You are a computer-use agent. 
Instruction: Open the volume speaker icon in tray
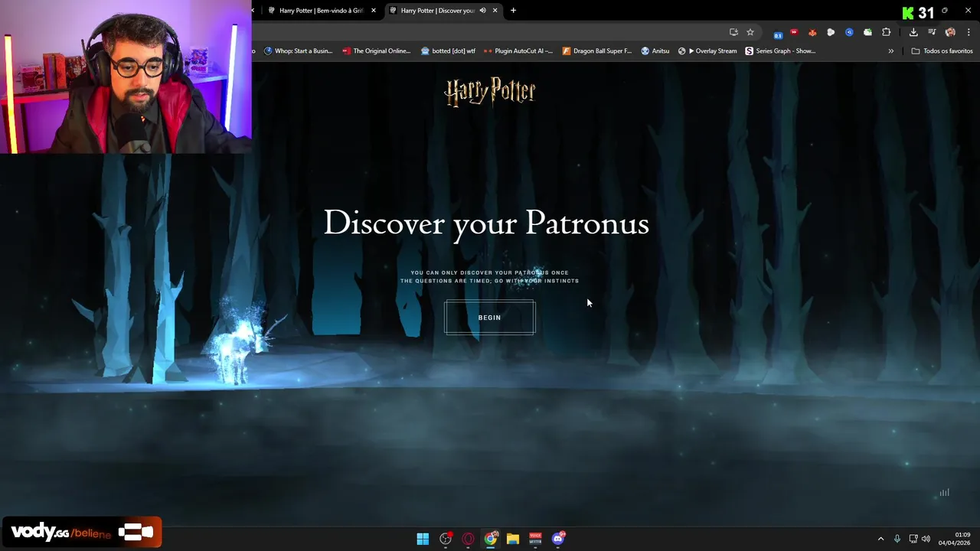click(926, 539)
